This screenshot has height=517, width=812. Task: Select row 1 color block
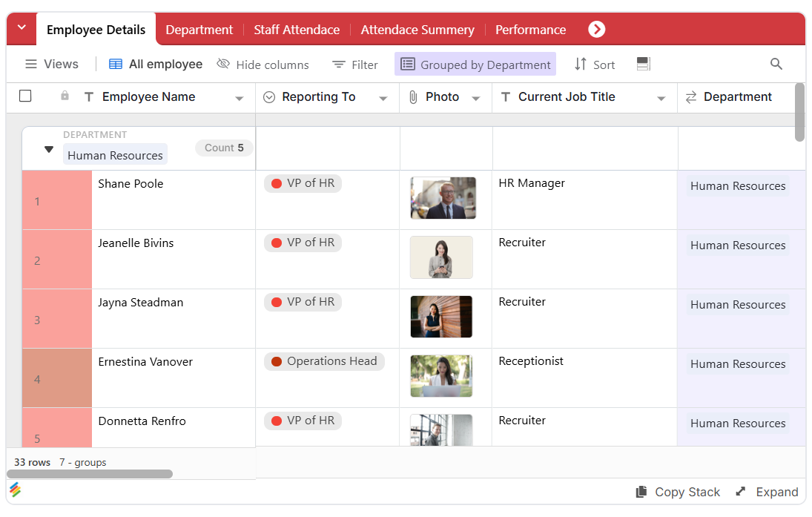[57, 200]
